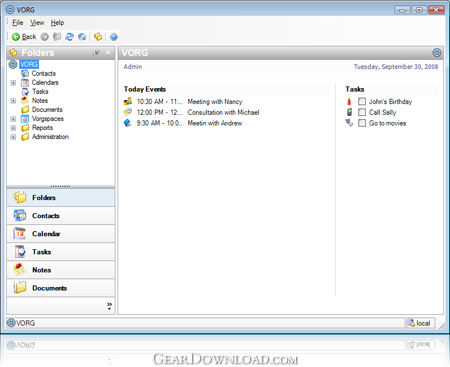Click Go to movies task text
Viewport: 450px width, 367px height.
387,123
